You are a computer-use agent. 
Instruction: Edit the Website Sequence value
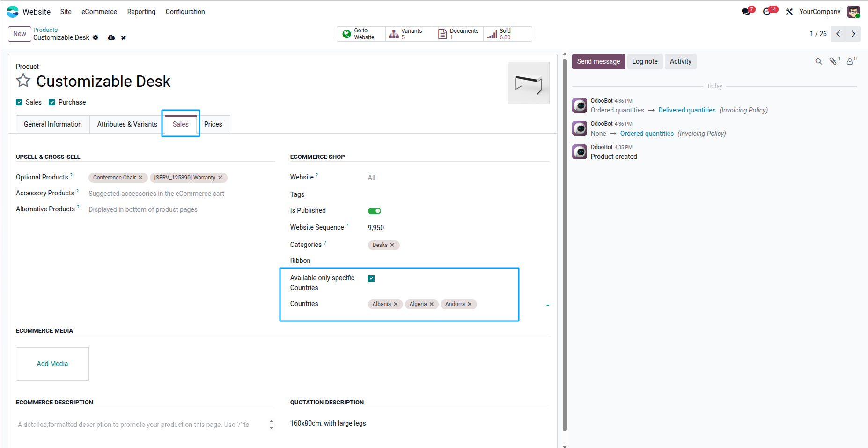point(459,228)
